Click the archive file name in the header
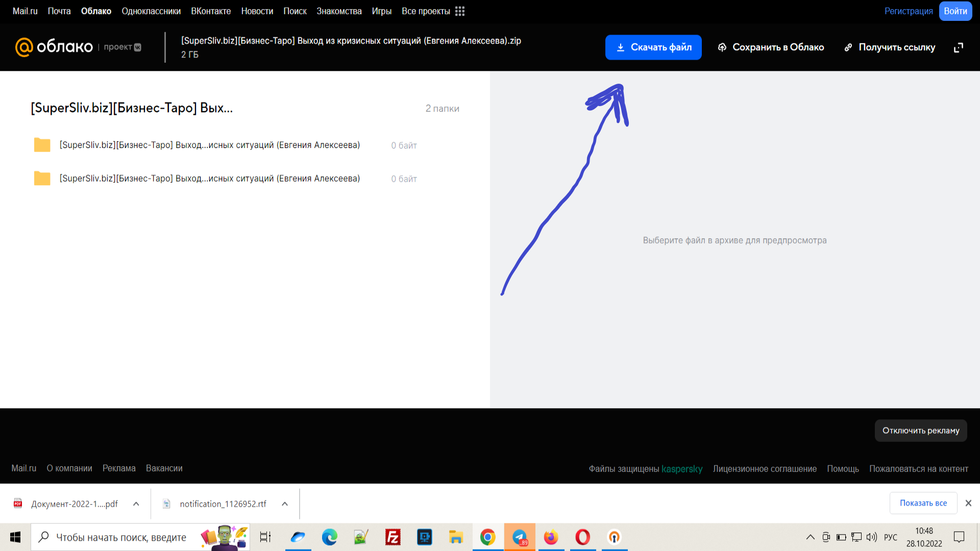Image resolution: width=980 pixels, height=551 pixels. (x=351, y=41)
